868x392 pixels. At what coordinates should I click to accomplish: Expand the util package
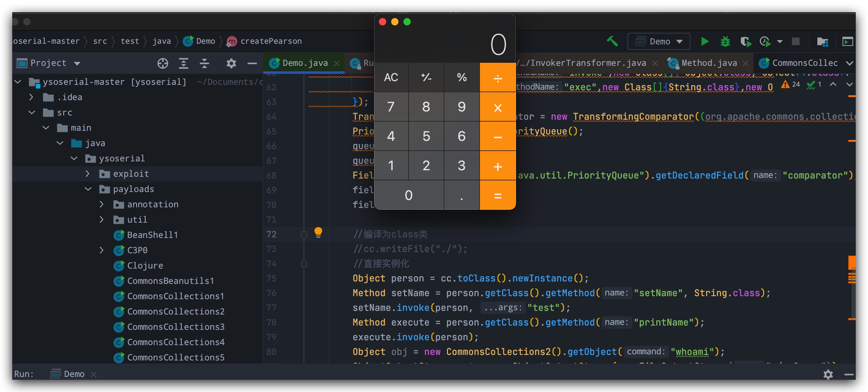click(x=102, y=220)
